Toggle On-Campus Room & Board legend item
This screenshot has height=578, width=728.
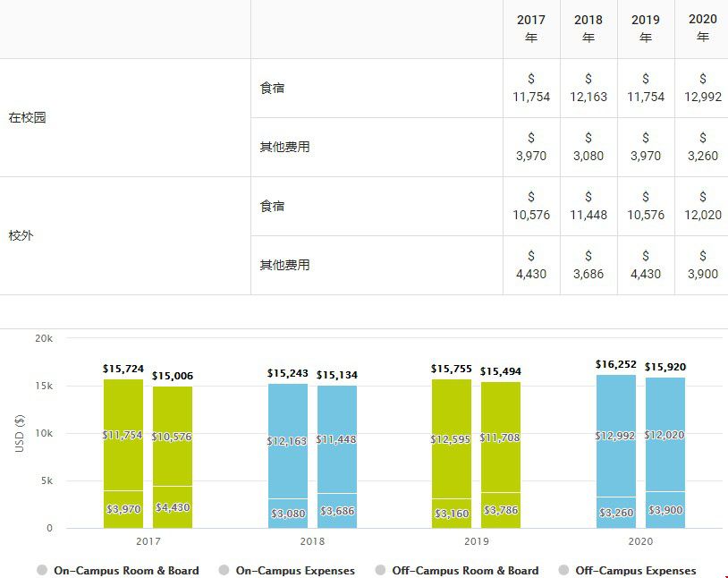[118, 570]
